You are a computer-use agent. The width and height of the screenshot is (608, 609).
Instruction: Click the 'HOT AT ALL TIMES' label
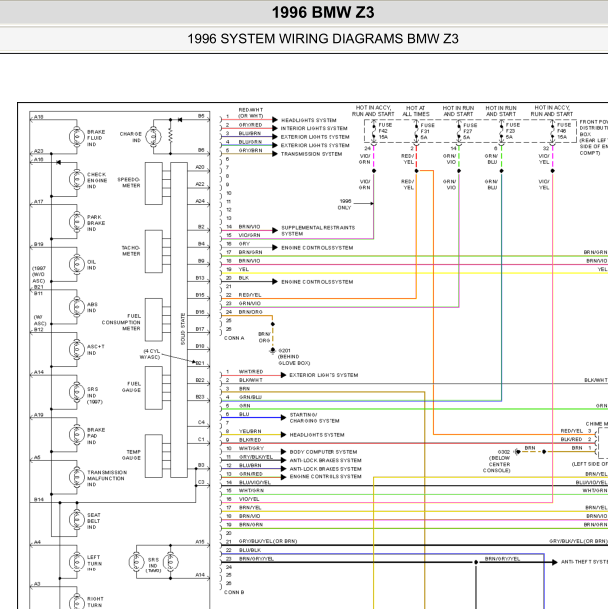point(416,111)
